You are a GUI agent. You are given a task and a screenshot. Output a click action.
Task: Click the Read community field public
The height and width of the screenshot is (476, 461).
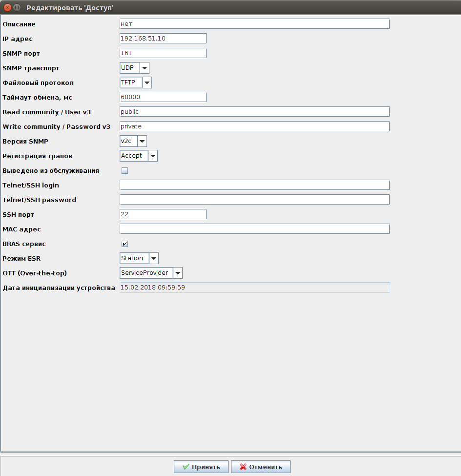254,111
